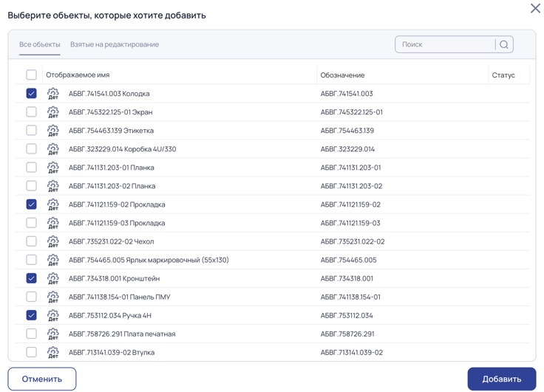This screenshot has width=544, height=392.
Task: Open the Взятые на редактирование tab
Action: coord(115,45)
